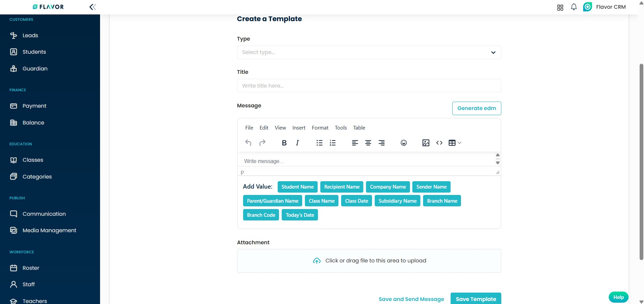Screen dimensions: 644x304
Task: Center-align the message text
Action: pos(368,143)
